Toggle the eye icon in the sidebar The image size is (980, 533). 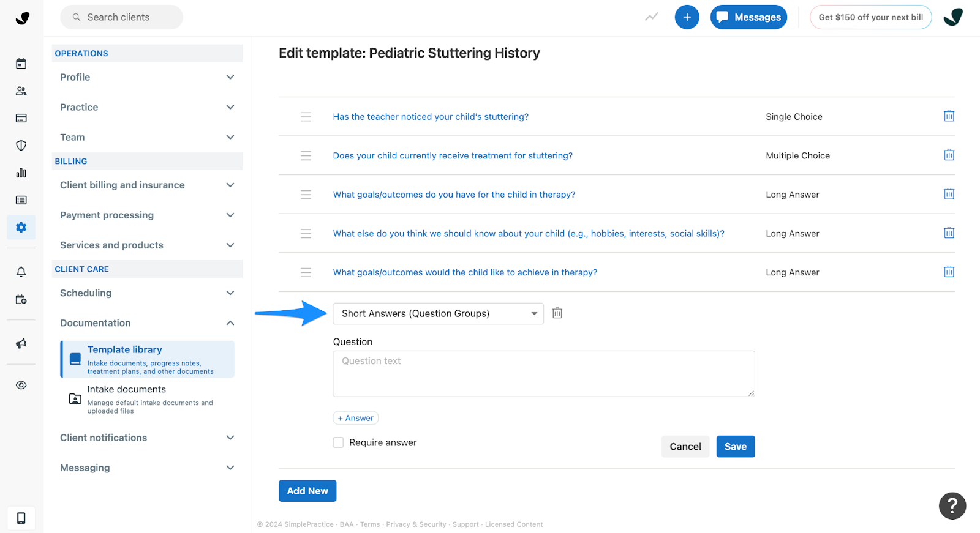(21, 385)
